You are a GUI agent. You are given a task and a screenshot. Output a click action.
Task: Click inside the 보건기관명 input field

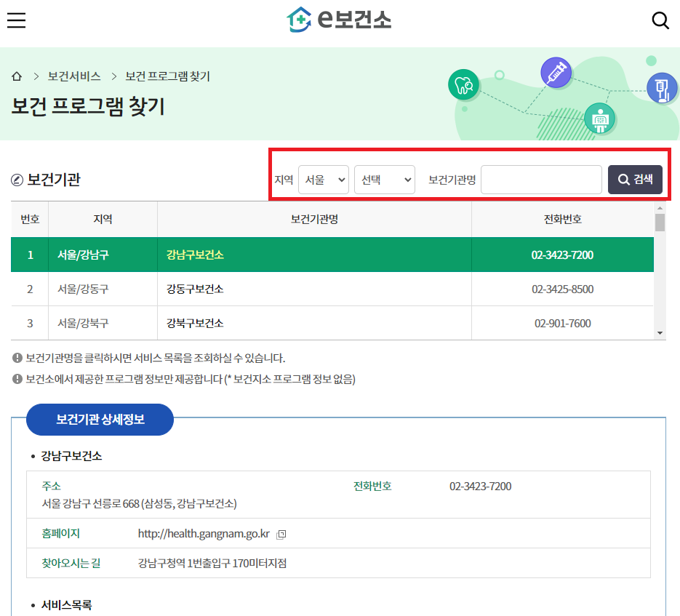541,180
